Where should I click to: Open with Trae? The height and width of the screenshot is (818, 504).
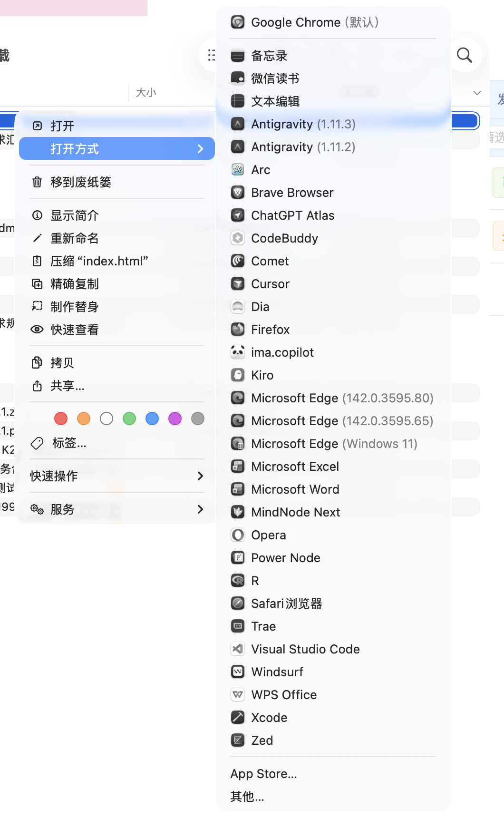333,626
